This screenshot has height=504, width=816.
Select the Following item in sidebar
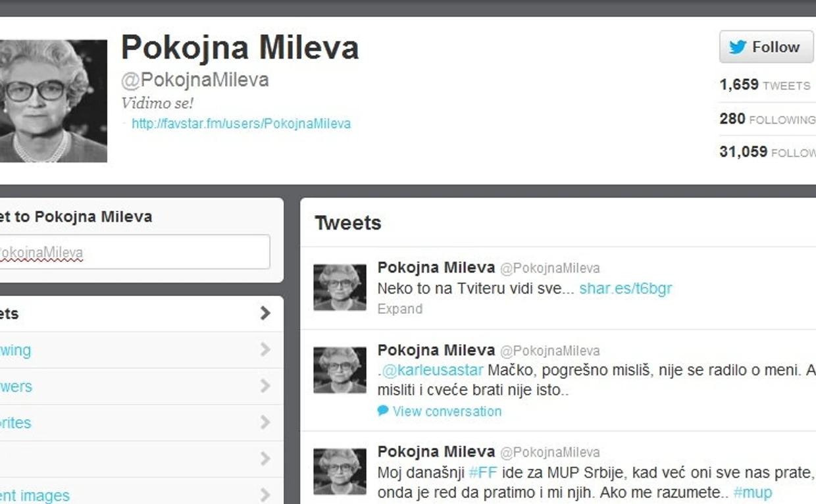coord(141,350)
